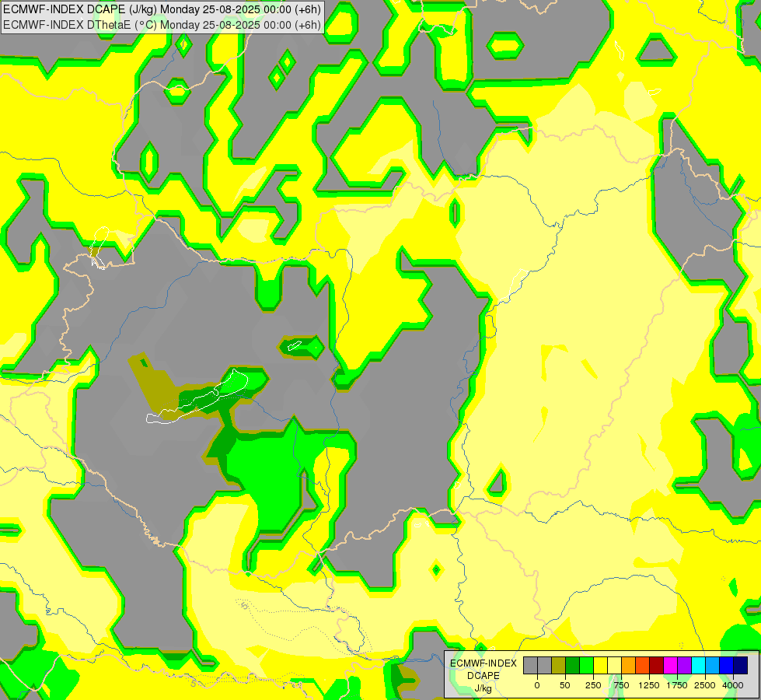Click legend scale value 1250
Screen dimensions: 761x700
[x=649, y=685]
